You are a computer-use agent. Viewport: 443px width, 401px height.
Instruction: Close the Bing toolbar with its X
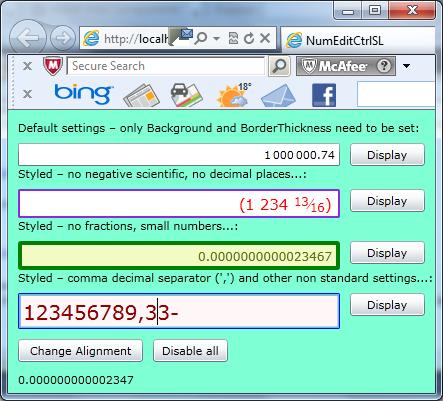point(27,94)
